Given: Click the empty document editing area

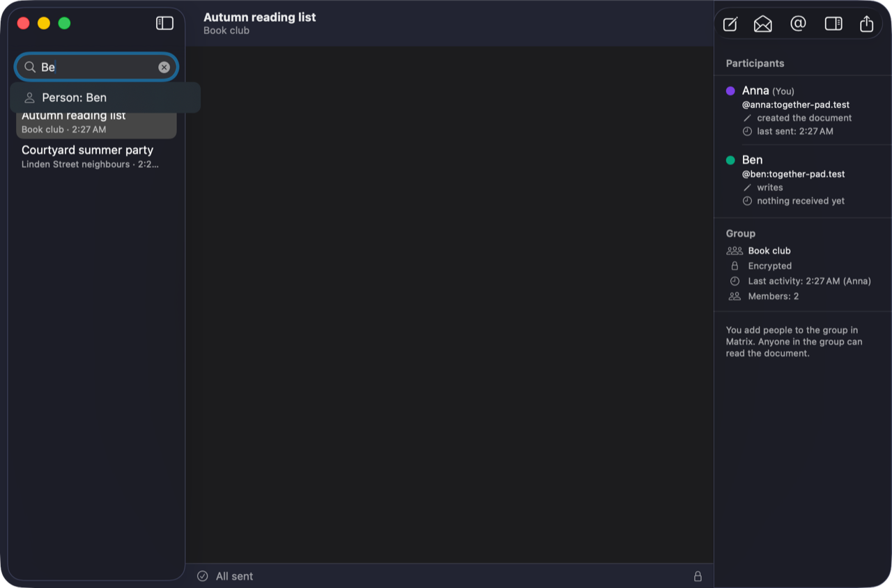Looking at the screenshot, I should (449, 304).
